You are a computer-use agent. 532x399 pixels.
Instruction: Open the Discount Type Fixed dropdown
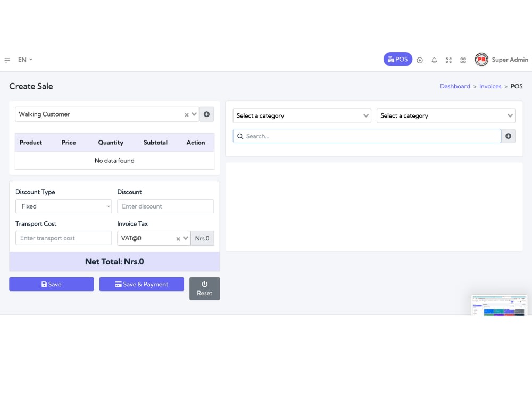64,206
